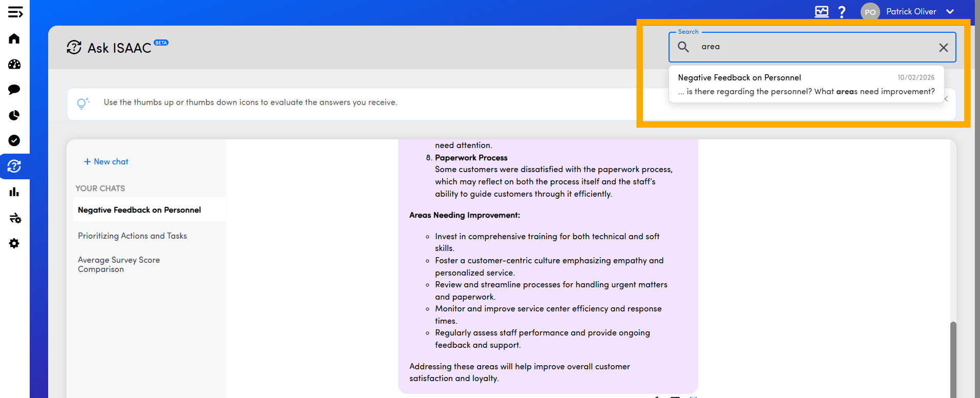The width and height of the screenshot is (980, 398).
Task: Open the dashboard palette icon
Action: point(14,65)
